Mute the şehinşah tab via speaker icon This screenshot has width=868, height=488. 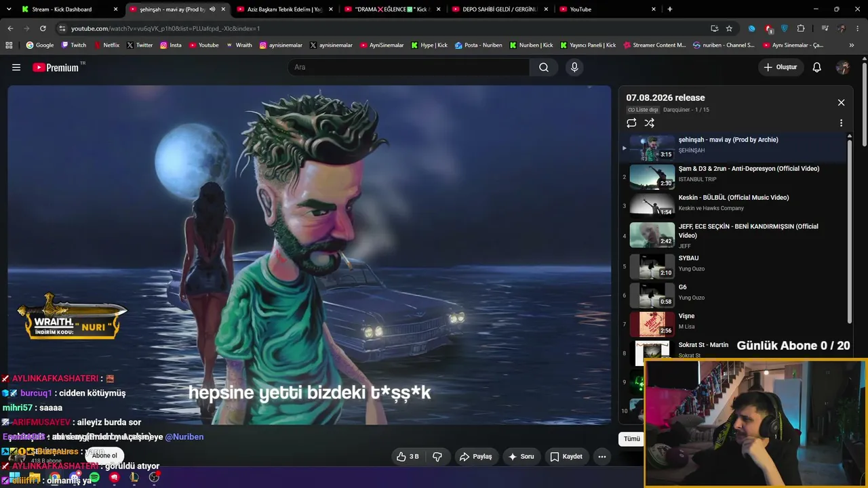pos(212,9)
